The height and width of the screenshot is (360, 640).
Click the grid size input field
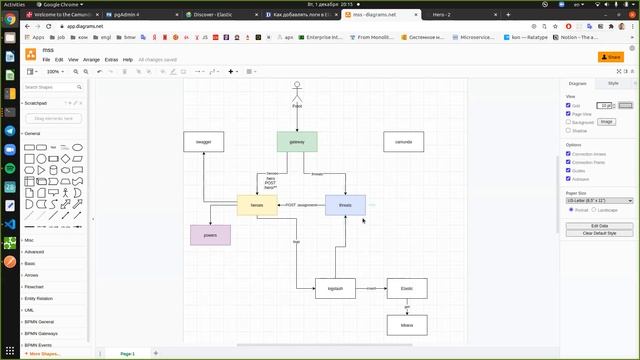[x=604, y=105]
